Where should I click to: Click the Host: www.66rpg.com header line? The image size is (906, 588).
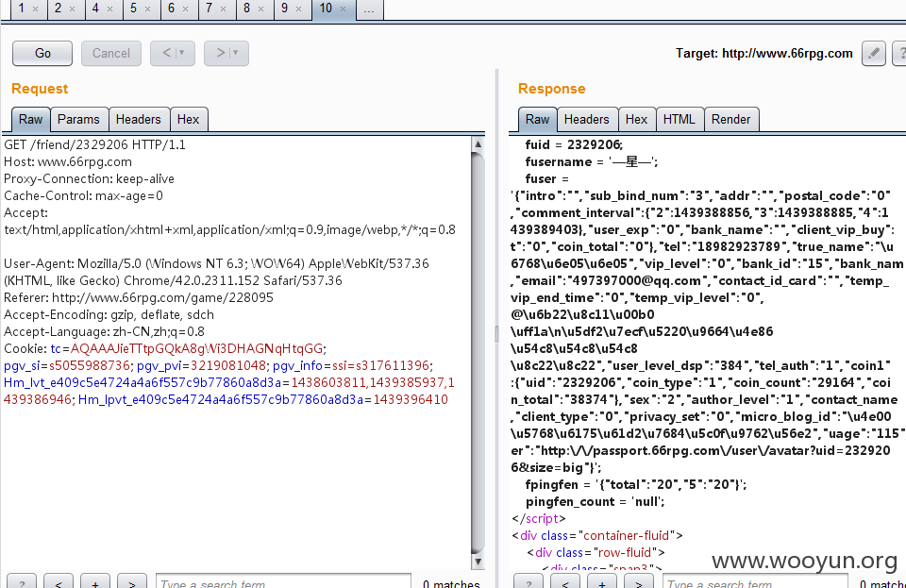click(68, 161)
